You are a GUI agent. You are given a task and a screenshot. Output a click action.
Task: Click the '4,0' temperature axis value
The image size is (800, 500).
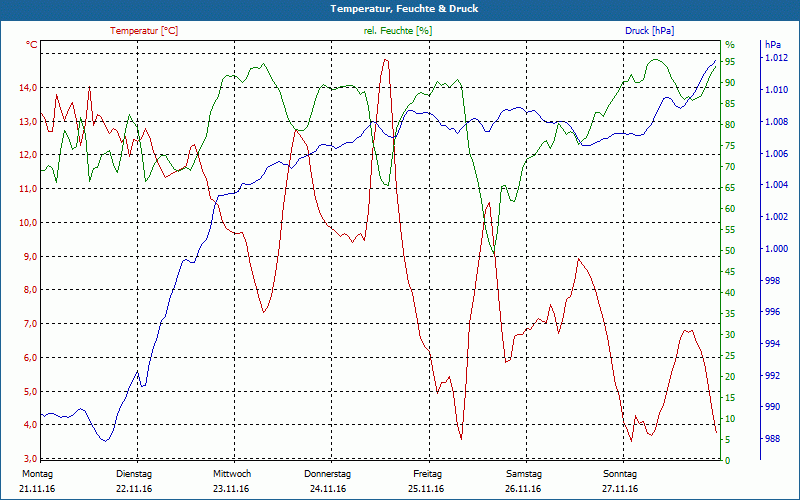pos(30,425)
